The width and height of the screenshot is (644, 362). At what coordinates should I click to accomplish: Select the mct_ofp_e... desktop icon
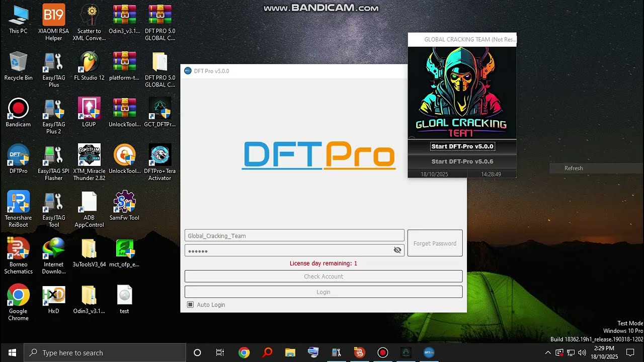point(124,252)
